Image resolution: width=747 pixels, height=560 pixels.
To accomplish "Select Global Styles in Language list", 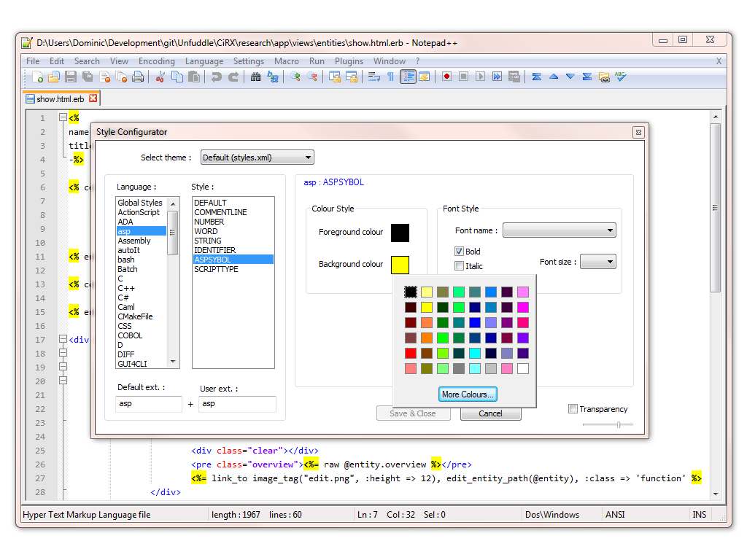I will [x=140, y=203].
